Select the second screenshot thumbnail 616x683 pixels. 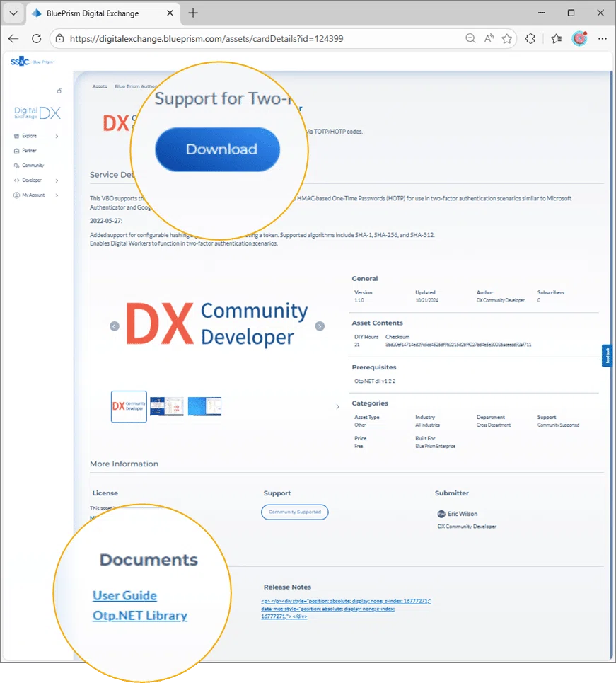point(167,406)
